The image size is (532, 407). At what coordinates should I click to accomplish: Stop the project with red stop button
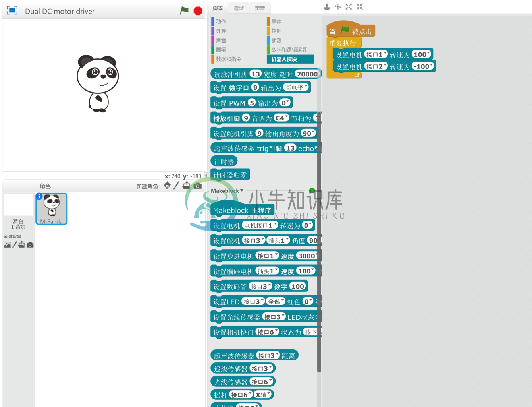(198, 11)
